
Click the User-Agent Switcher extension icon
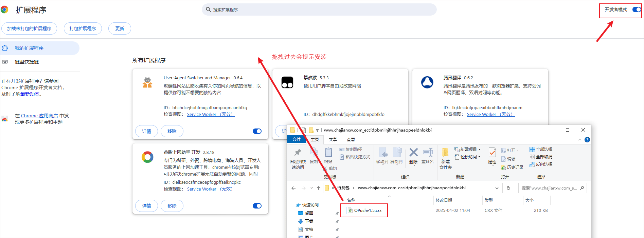point(147,82)
